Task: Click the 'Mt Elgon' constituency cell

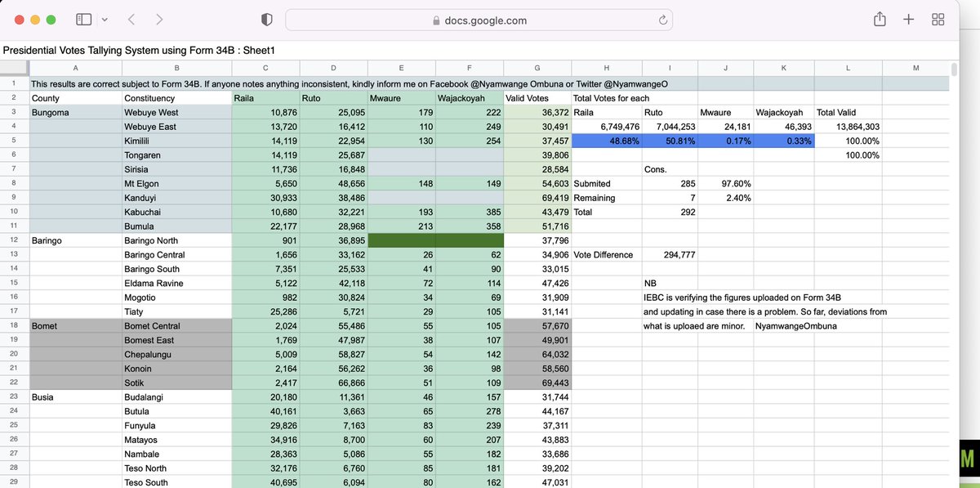Action: tap(176, 183)
